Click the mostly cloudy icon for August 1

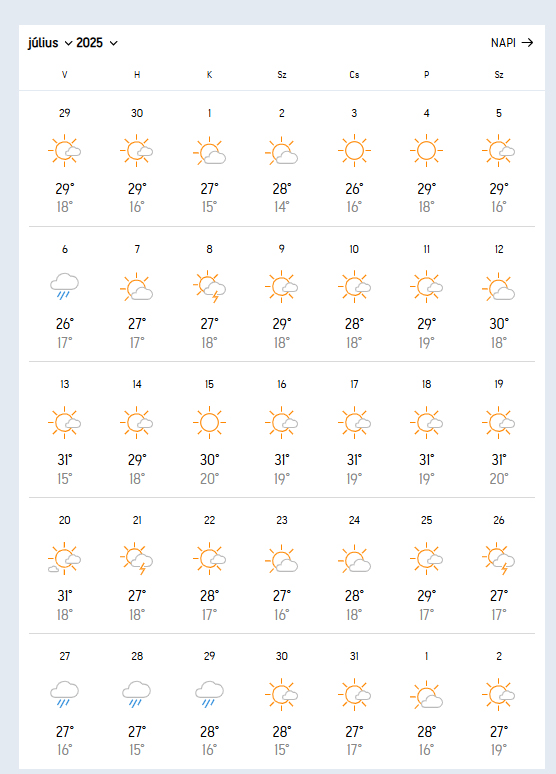click(427, 695)
